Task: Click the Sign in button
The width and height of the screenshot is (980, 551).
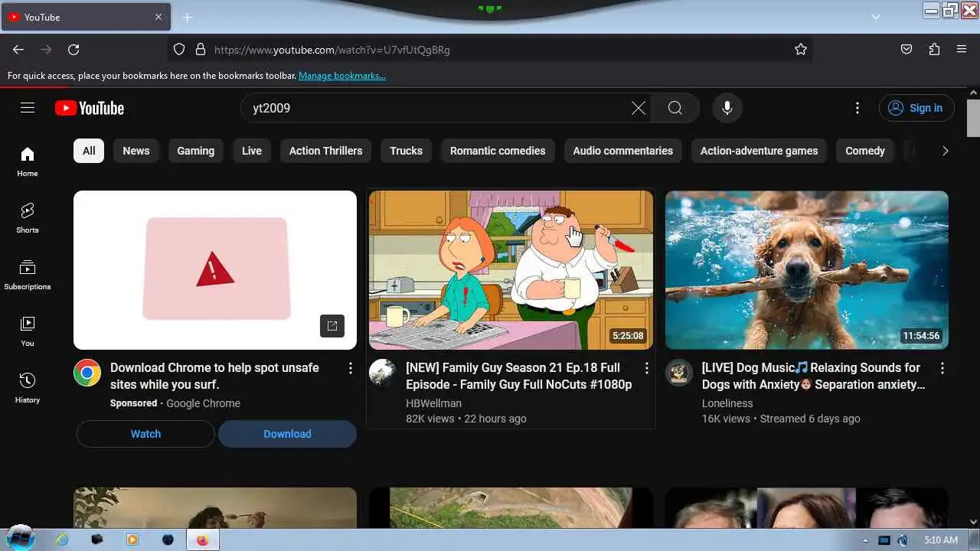Action: 916,108
